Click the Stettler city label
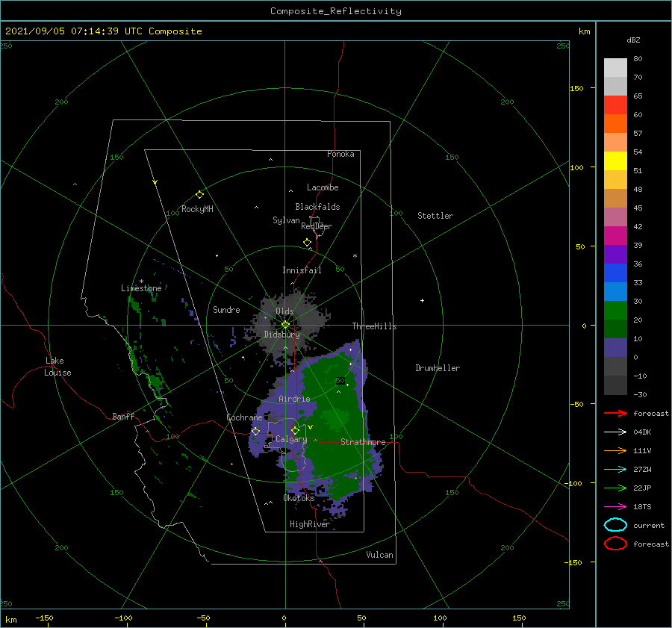Screen dimensions: 672x628 pos(435,216)
